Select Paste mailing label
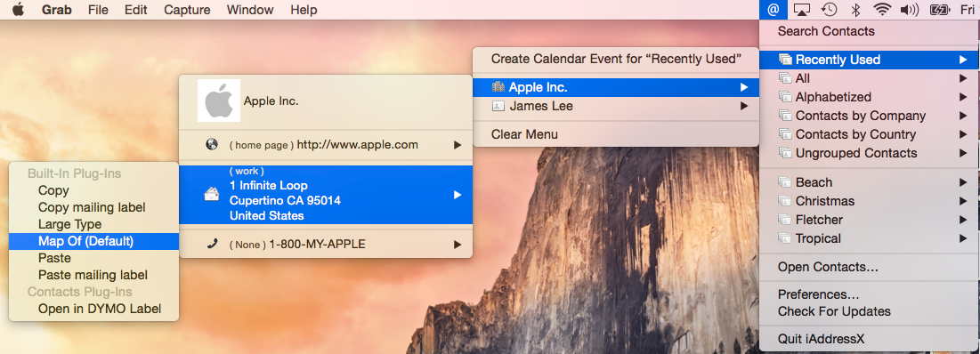The image size is (980, 354). tap(93, 275)
